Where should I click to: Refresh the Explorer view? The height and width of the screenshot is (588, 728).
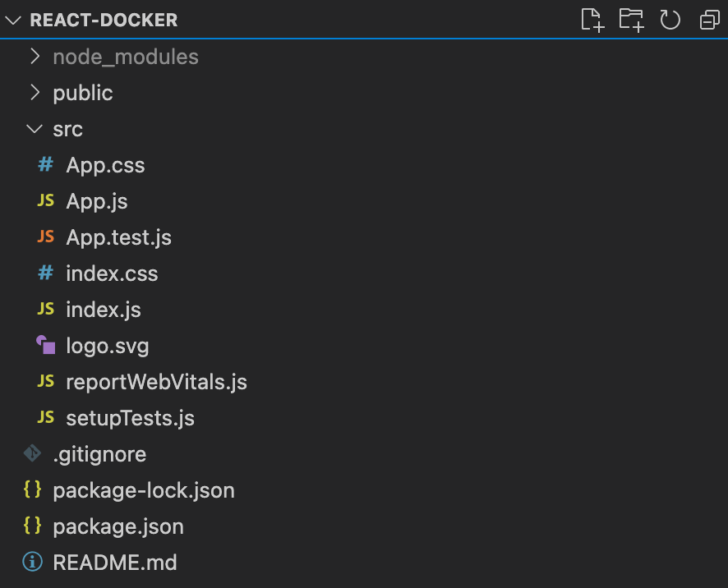pos(670,20)
